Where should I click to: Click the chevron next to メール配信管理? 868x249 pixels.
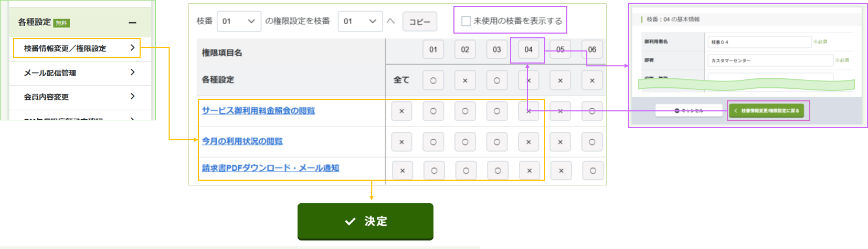(x=132, y=72)
